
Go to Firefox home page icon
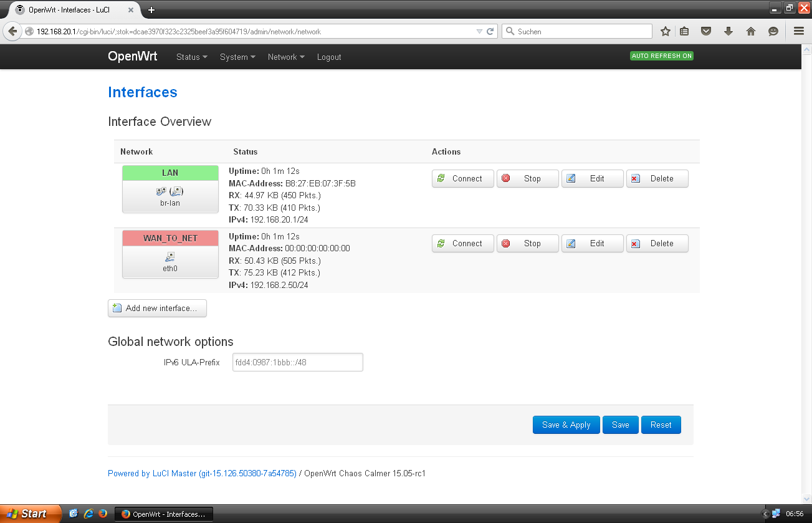pyautogui.click(x=750, y=31)
